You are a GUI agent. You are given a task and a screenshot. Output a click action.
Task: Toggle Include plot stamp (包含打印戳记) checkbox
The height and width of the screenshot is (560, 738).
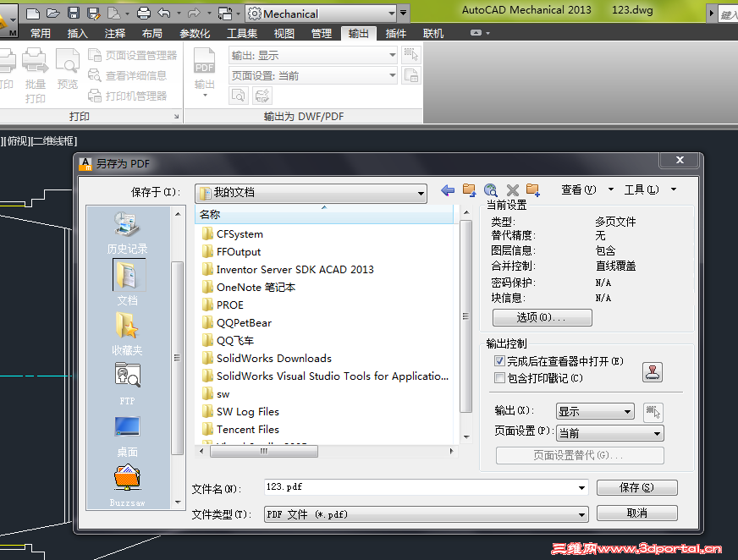click(500, 378)
